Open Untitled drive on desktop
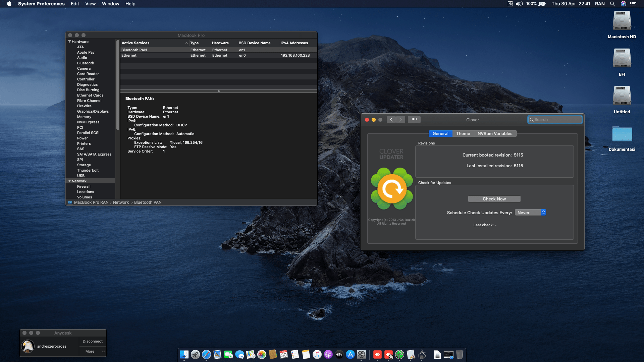Image resolution: width=644 pixels, height=362 pixels. point(622,100)
